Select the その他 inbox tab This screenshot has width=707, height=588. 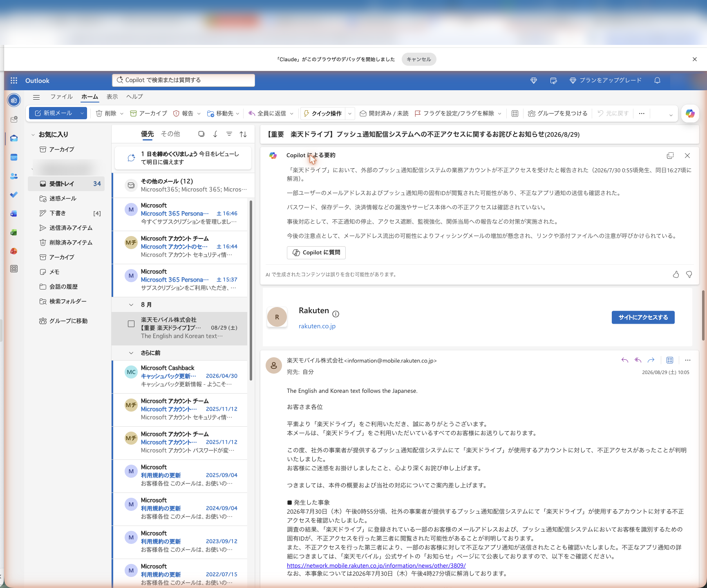(170, 134)
